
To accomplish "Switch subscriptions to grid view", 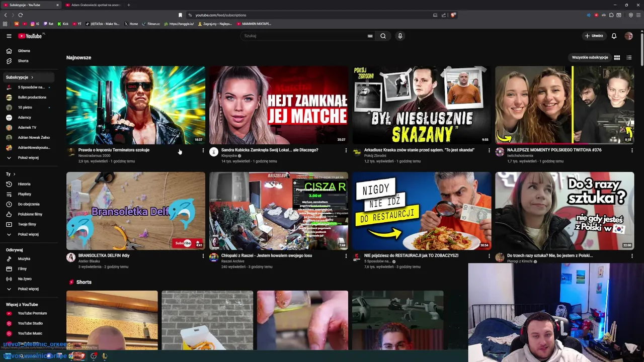I will (617, 57).
